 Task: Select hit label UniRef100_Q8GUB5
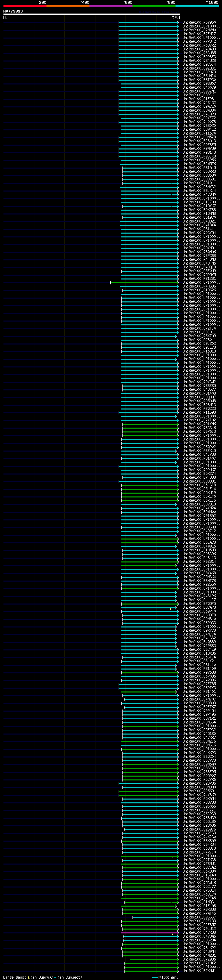pyautogui.click(x=199, y=53)
